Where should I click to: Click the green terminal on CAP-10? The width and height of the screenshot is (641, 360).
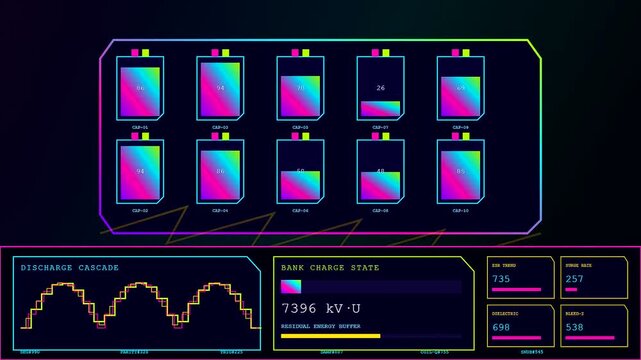[466, 136]
